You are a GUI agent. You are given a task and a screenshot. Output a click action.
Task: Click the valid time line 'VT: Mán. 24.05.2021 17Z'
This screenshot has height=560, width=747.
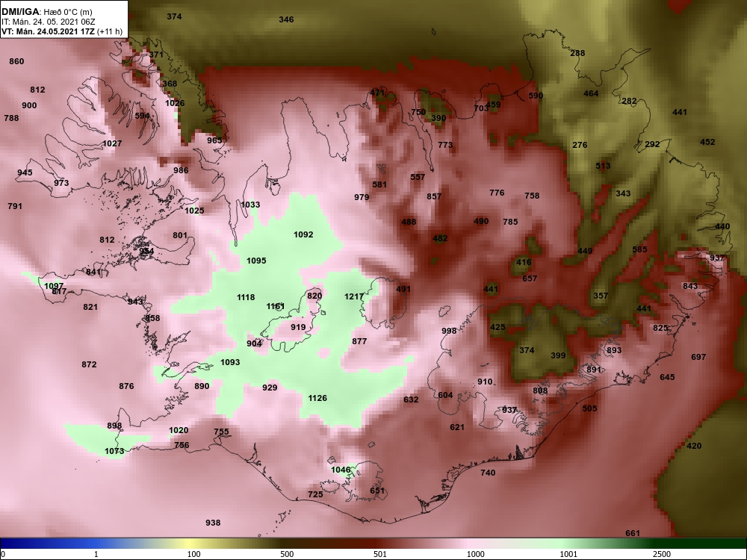point(48,32)
